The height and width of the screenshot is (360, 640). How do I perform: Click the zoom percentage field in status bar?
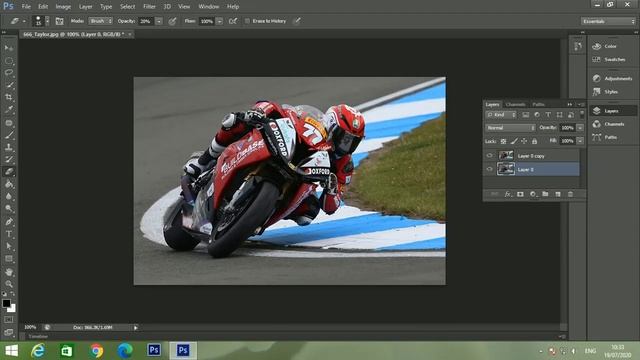(31, 327)
